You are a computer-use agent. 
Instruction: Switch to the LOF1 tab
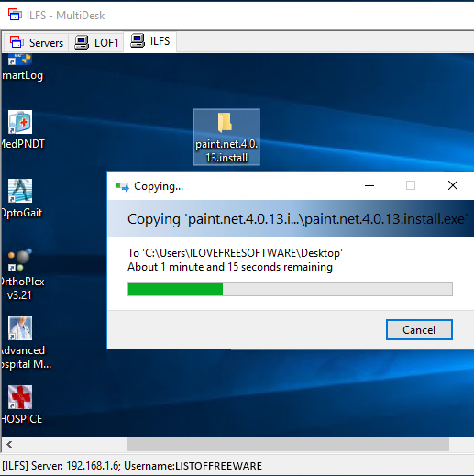(x=96, y=42)
